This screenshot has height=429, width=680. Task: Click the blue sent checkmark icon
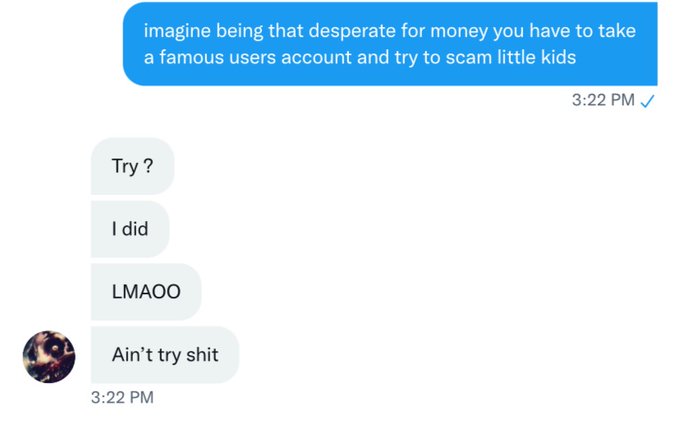pos(647,101)
